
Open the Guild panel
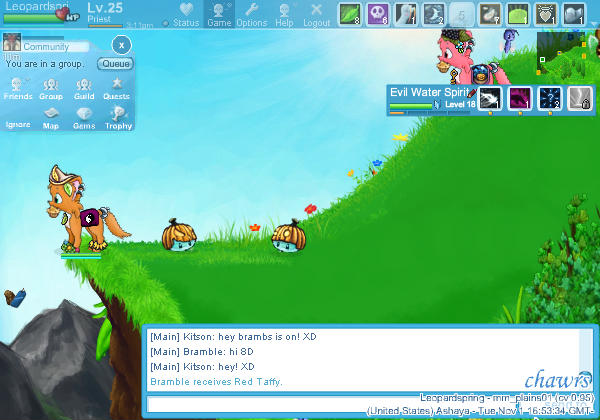coord(84,89)
